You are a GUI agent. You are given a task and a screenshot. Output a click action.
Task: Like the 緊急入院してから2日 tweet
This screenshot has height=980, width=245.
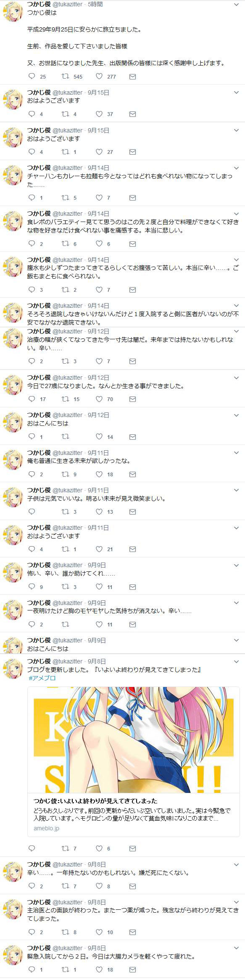(x=99, y=969)
